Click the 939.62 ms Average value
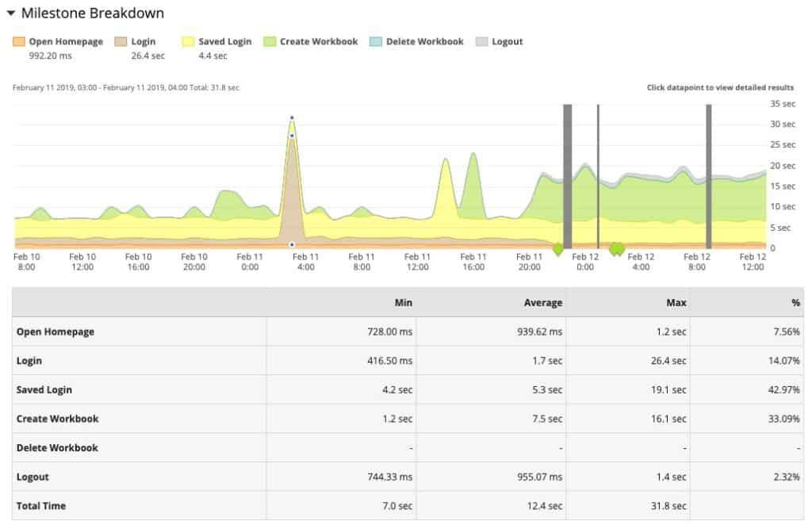The width and height of the screenshot is (812, 529). [539, 332]
